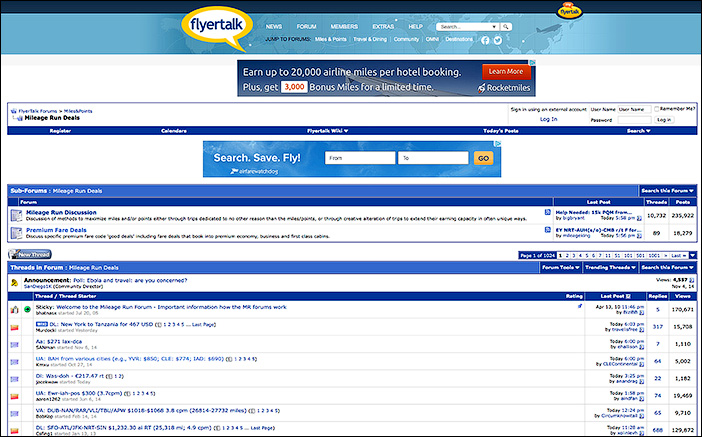The height and width of the screenshot is (437, 702).
Task: Click the From field in airfare ad
Action: [360, 158]
